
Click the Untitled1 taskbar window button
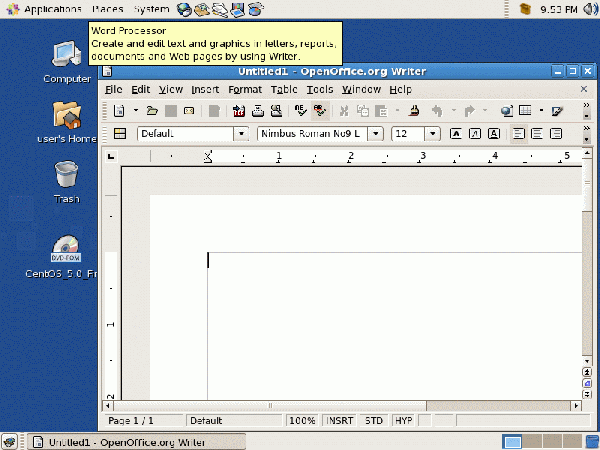pos(125,441)
